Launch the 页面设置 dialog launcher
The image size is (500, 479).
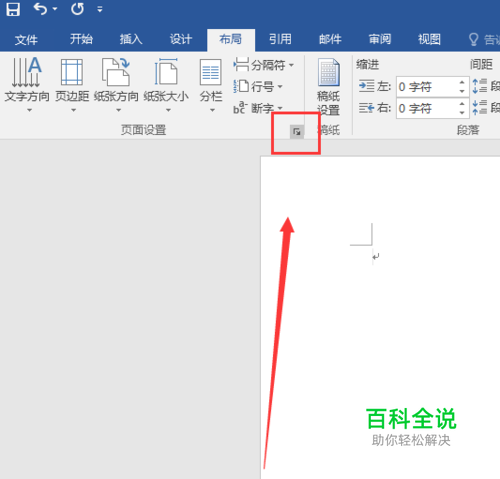click(297, 132)
